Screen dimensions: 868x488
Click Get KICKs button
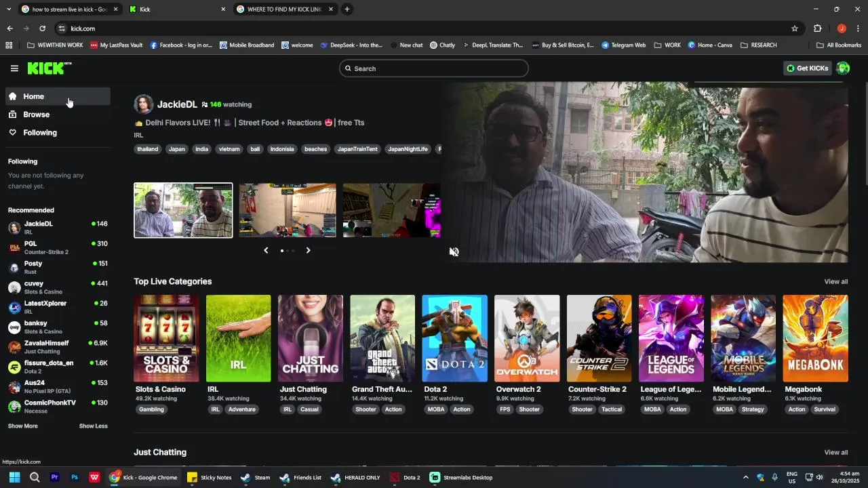click(x=807, y=68)
